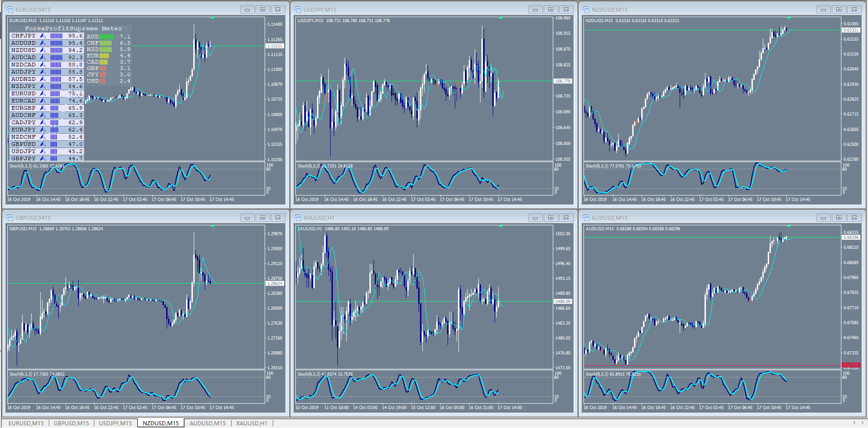Click the CHFJPY arrow in strength meter
This screenshot has width=868, height=428.
(x=43, y=36)
